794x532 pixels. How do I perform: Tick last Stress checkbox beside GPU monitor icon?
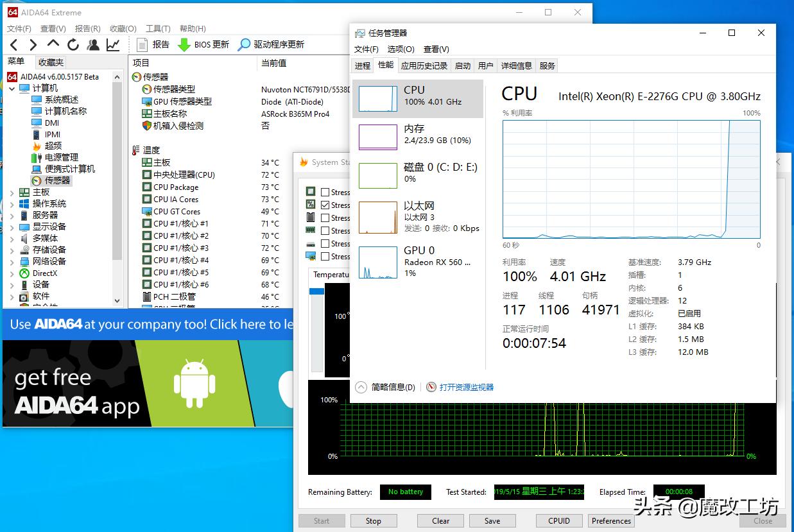[325, 256]
